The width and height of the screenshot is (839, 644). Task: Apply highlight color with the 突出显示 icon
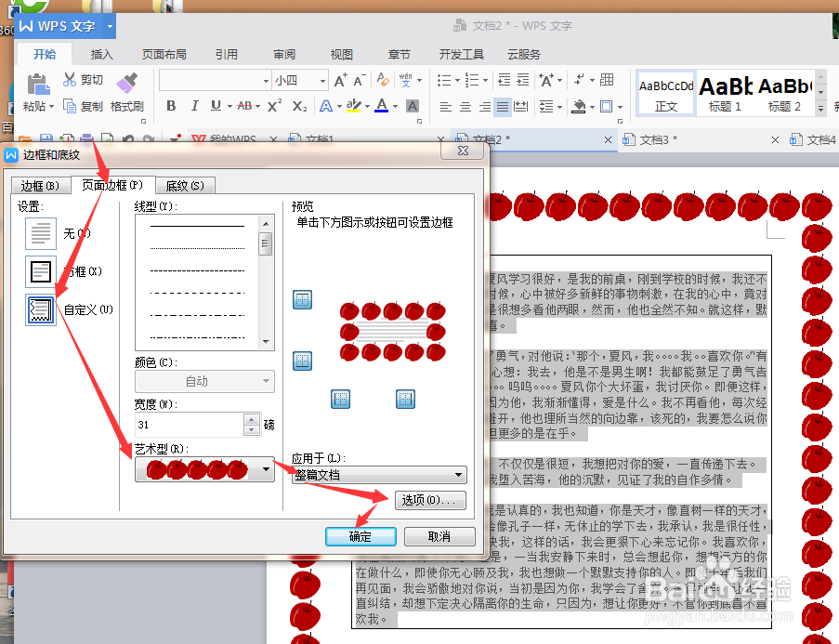(x=354, y=107)
